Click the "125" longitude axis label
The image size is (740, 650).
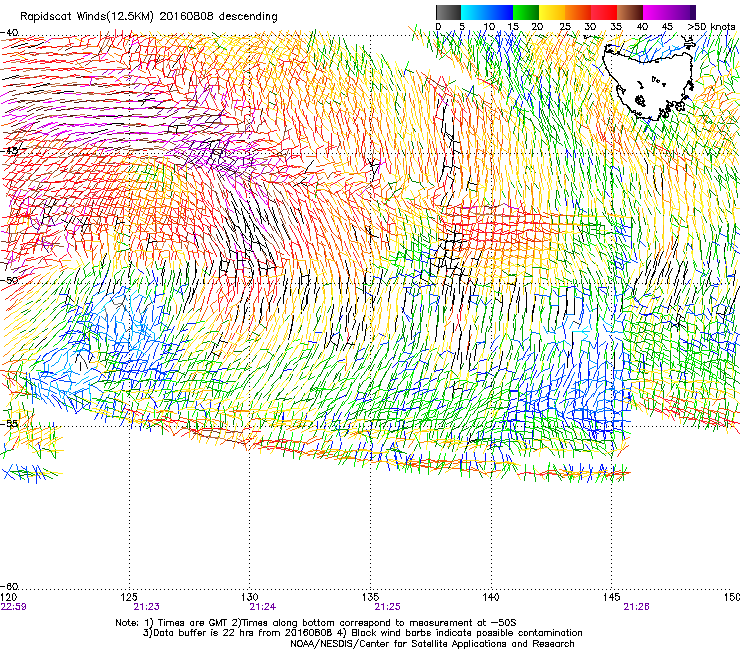coord(129,597)
